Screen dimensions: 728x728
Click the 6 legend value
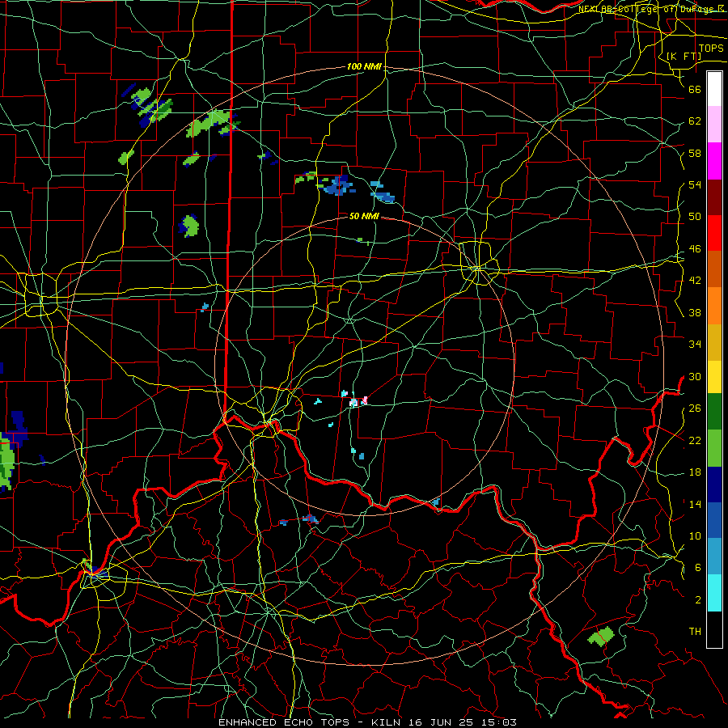click(x=698, y=568)
